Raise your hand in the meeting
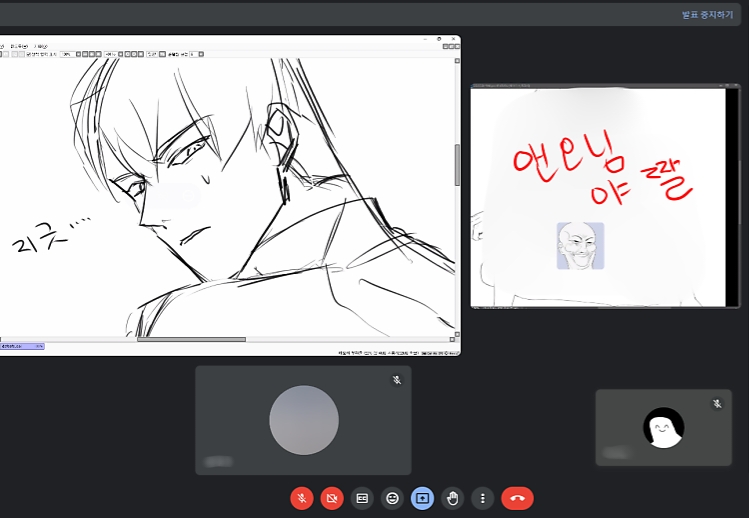The image size is (749, 518). pyautogui.click(x=453, y=497)
